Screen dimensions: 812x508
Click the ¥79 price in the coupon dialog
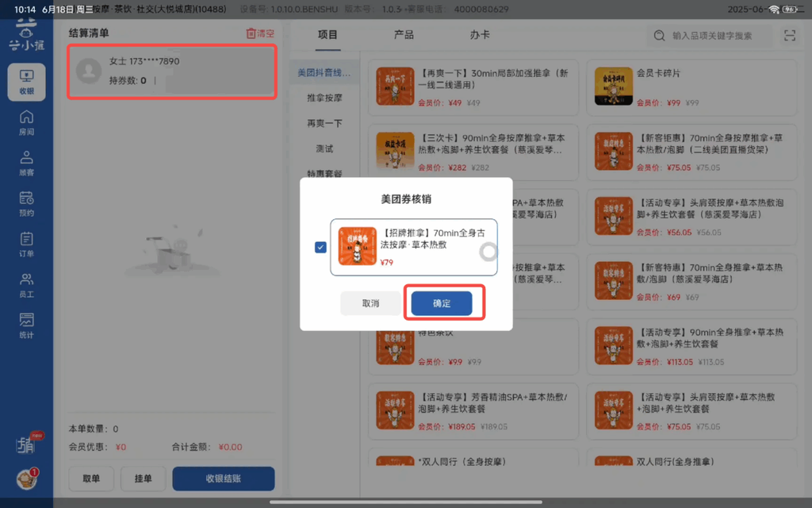click(387, 262)
